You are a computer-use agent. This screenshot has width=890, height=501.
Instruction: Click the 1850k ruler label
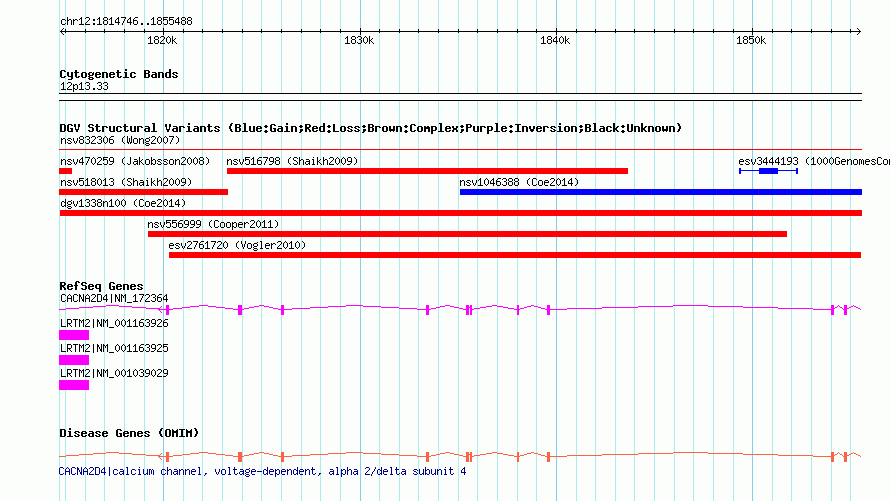(751, 40)
